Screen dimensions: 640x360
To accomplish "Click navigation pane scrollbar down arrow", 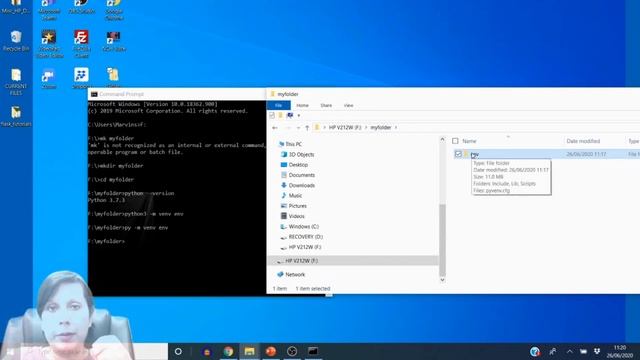I will tap(442, 280).
